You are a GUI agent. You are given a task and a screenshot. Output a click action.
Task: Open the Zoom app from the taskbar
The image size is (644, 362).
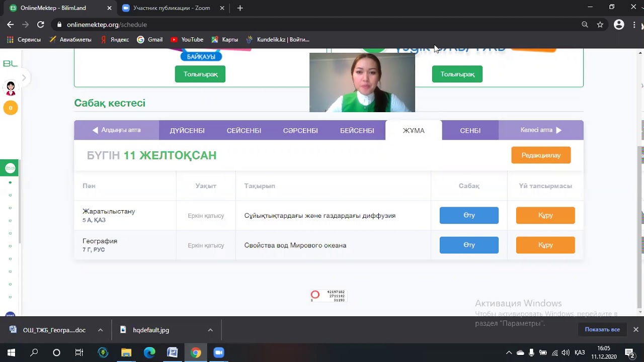point(219,352)
